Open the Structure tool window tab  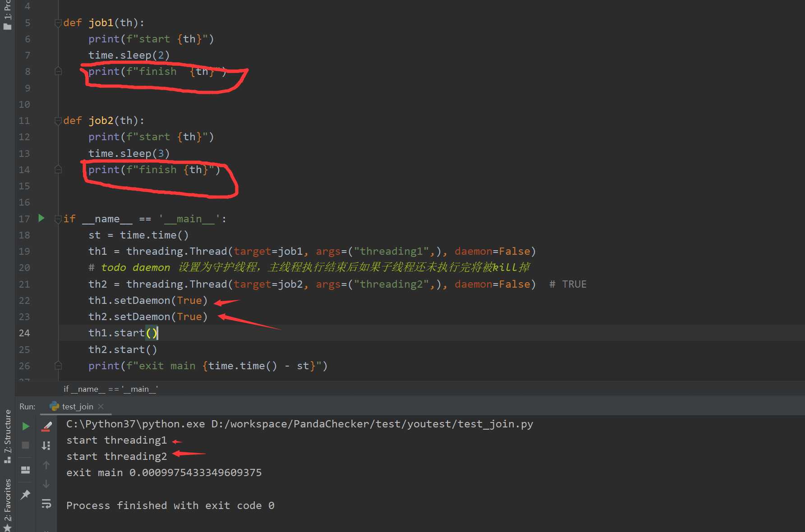(7, 436)
